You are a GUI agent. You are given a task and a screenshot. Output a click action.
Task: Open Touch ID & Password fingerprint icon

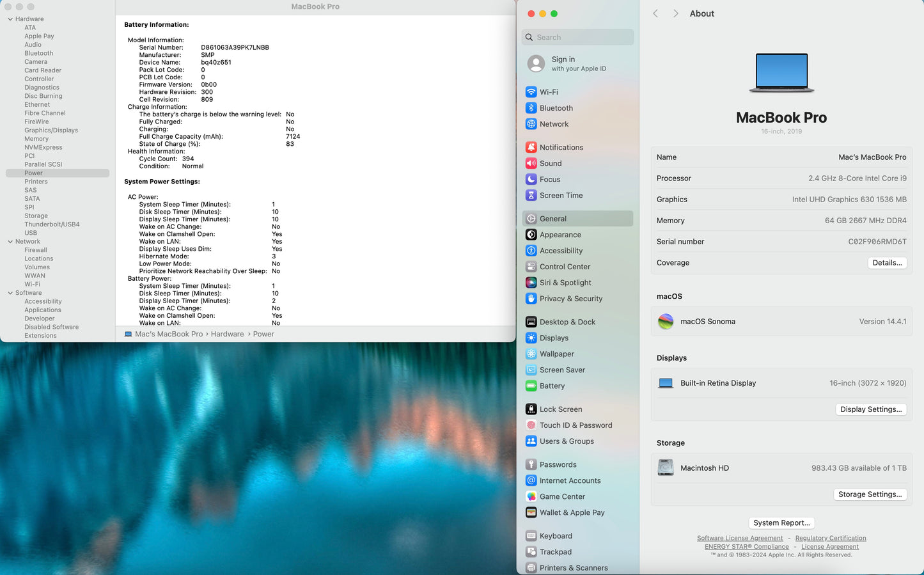click(531, 425)
